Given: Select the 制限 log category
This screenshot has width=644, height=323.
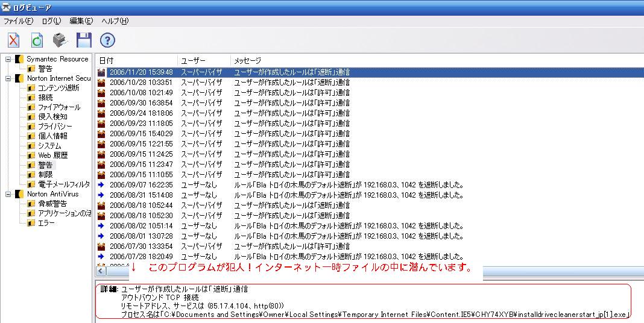Looking at the screenshot, I should pyautogui.click(x=45, y=174).
